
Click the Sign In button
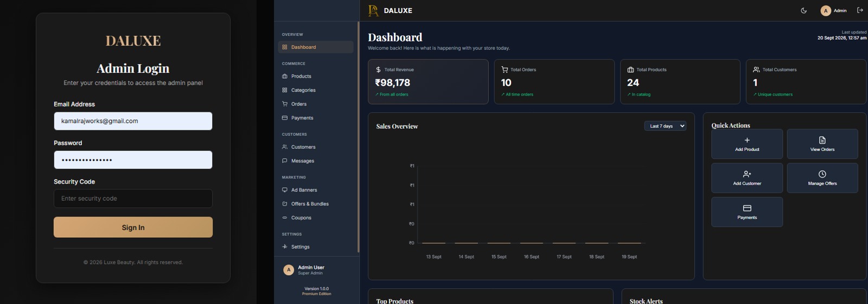coord(133,227)
